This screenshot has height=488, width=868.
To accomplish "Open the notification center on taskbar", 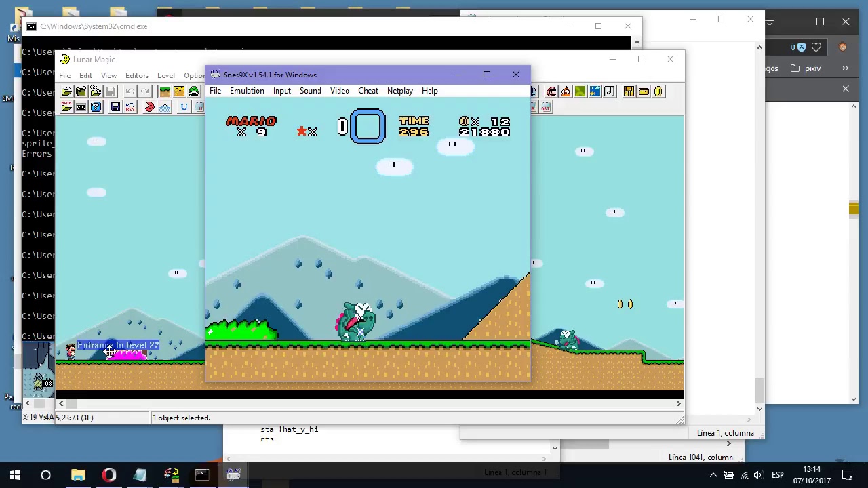I will tap(848, 475).
